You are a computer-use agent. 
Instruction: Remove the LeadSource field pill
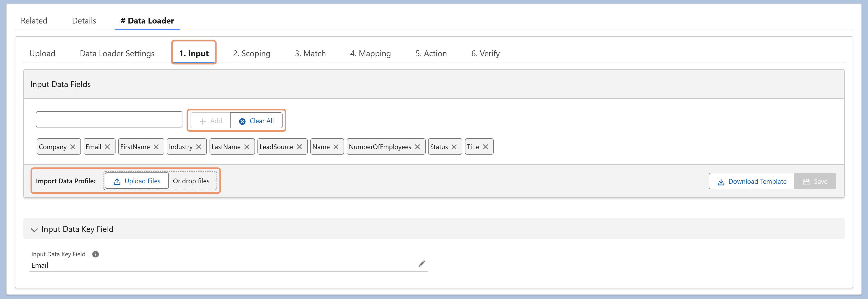tap(299, 147)
